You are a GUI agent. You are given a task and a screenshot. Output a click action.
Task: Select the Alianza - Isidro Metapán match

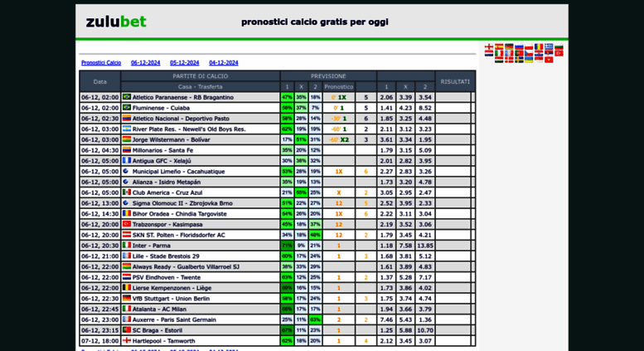(x=167, y=182)
